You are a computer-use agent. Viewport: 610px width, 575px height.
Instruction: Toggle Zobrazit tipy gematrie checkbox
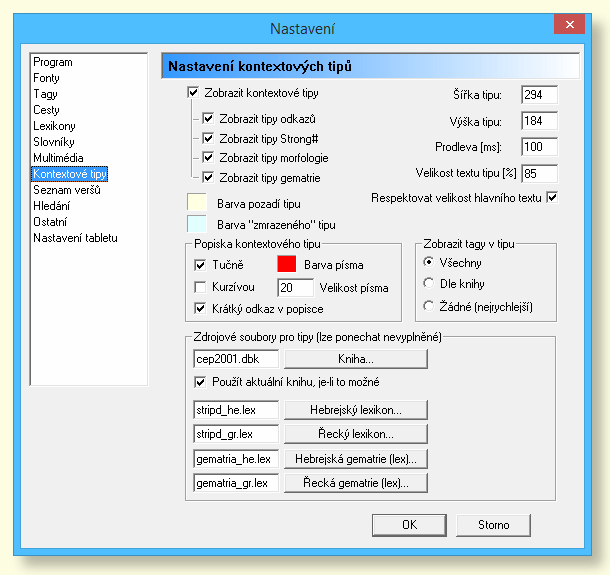pos(209,177)
